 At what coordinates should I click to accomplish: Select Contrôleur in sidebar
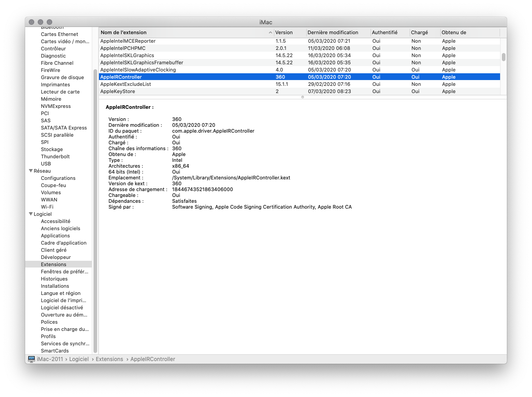tap(53, 49)
